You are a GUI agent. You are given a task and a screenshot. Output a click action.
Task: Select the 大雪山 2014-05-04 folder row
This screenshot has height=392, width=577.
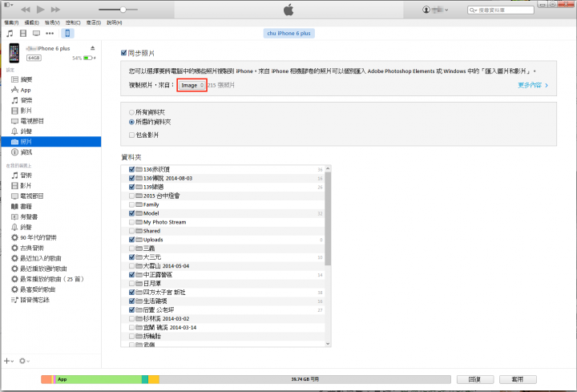tap(223, 266)
